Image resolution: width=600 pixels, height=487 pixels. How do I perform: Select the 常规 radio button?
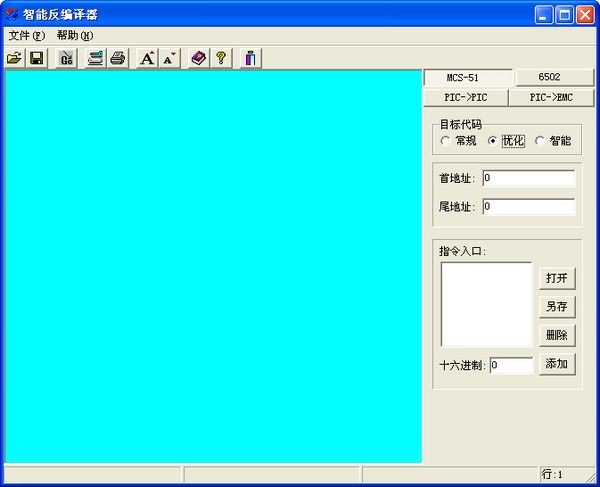pyautogui.click(x=446, y=141)
